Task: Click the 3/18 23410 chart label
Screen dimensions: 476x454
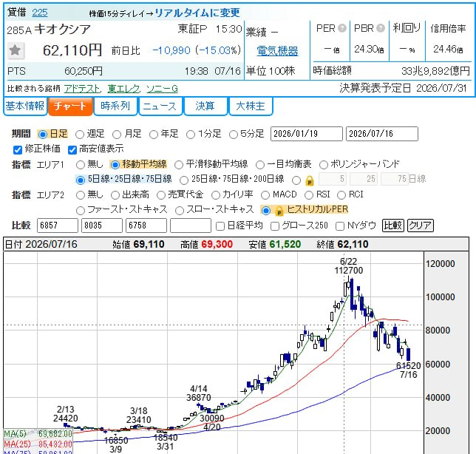Action: [139, 416]
